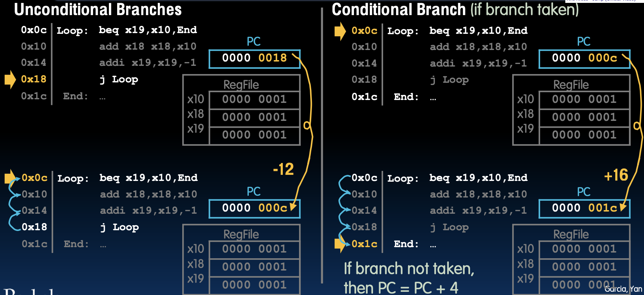Image resolution: width=644 pixels, height=295 pixels.
Task: Click "add x18 x18,x10" instruction missing a comma
Action: [x=148, y=46]
